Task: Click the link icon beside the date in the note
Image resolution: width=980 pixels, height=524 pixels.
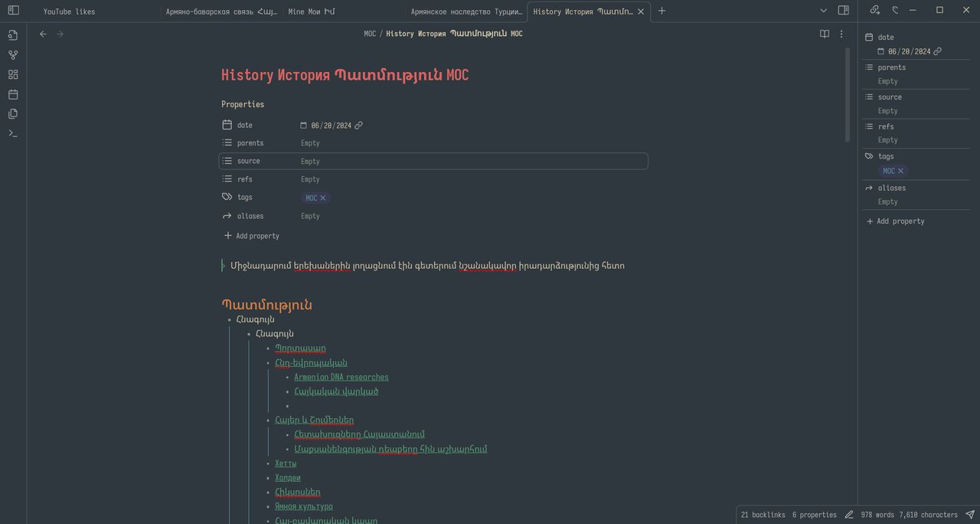Action: (x=359, y=126)
